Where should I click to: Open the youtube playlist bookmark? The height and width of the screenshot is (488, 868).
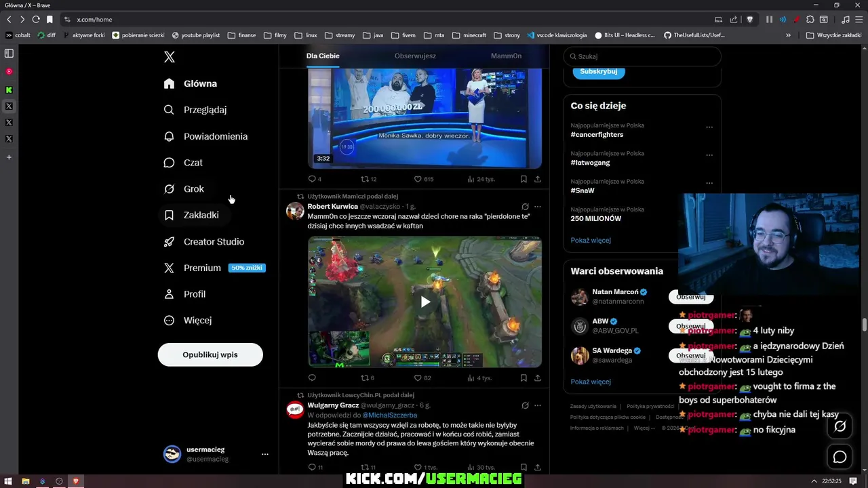(195, 35)
